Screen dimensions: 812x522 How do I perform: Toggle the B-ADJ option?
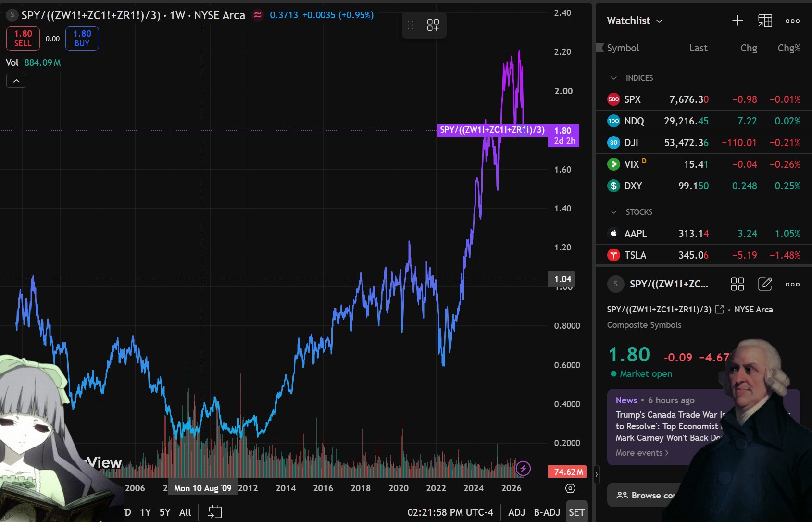547,512
